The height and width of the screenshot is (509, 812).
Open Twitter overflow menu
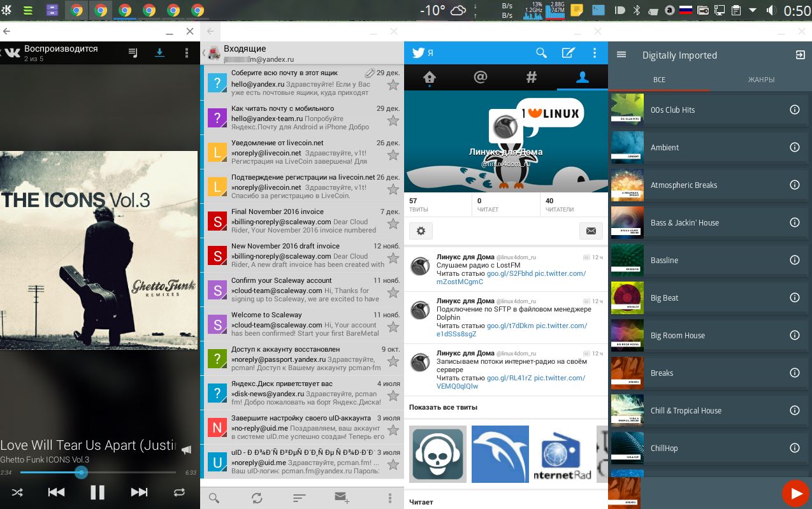tap(595, 54)
